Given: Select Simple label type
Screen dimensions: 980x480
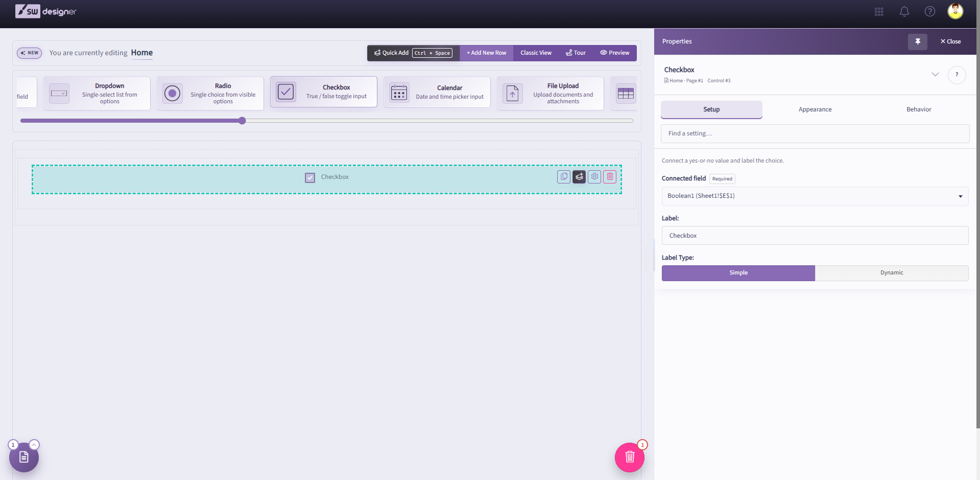Looking at the screenshot, I should click(x=738, y=273).
